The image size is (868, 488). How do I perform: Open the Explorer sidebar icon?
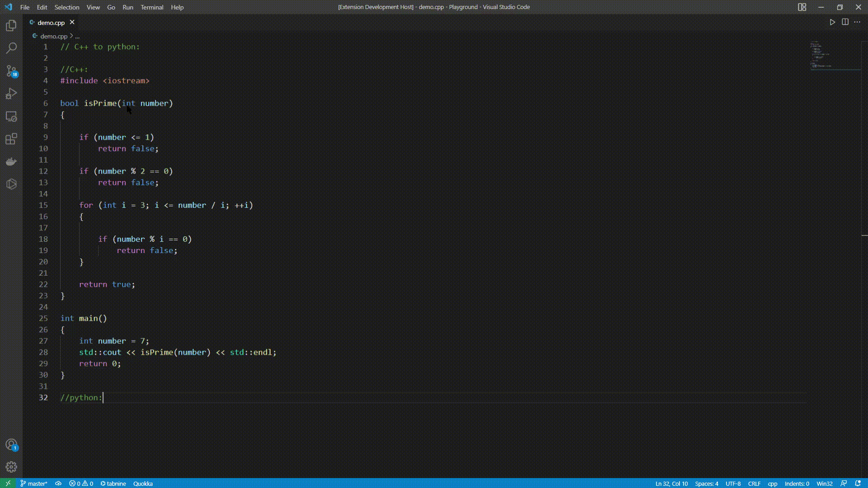(x=11, y=26)
